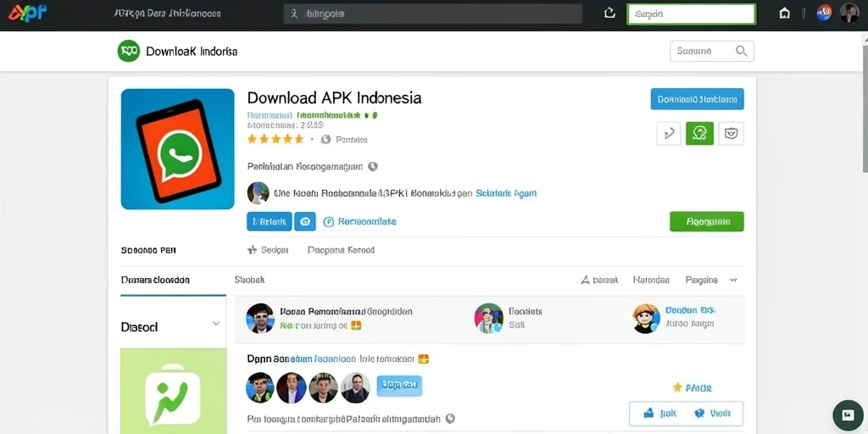Image resolution: width=868 pixels, height=434 pixels.
Task: Click the magnifier icon in white search box
Action: point(741,51)
